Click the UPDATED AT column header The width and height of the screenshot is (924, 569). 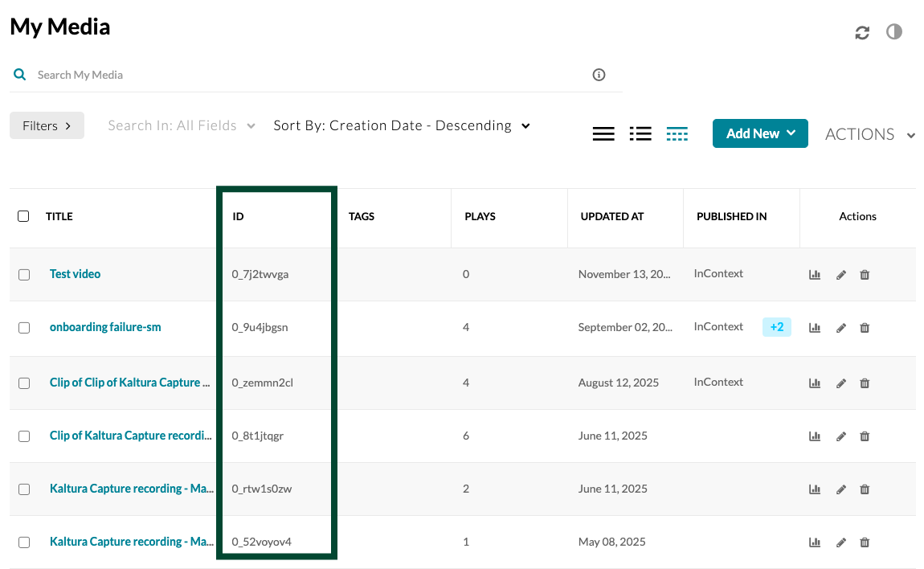[611, 216]
